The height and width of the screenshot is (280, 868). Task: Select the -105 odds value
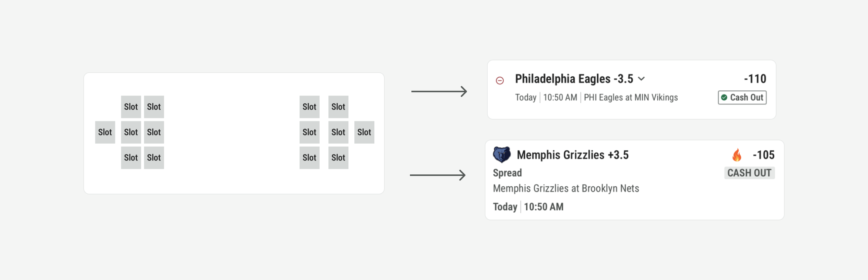coord(764,155)
